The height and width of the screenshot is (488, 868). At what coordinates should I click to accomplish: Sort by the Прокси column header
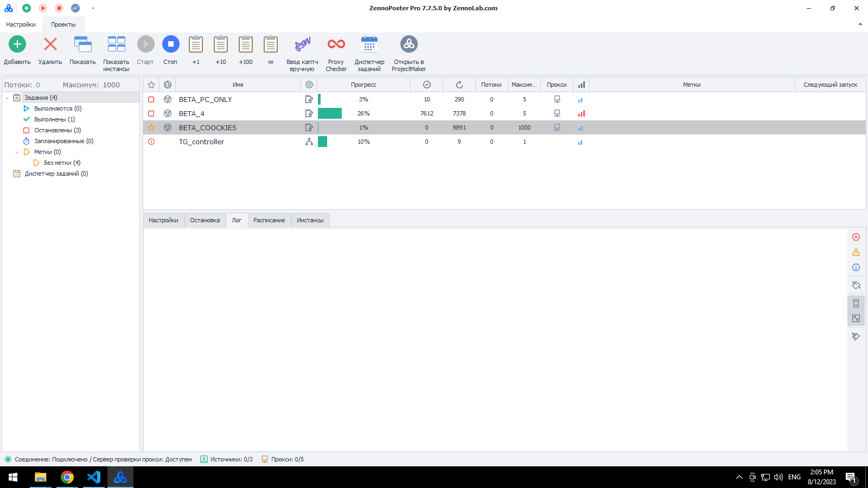pyautogui.click(x=557, y=85)
